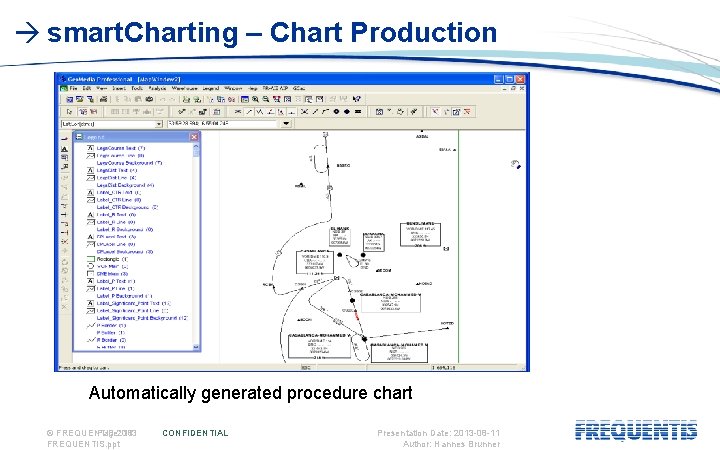Click the black rectangle toolbar icon
Viewport: 720px width, 450px height.
(x=358, y=112)
